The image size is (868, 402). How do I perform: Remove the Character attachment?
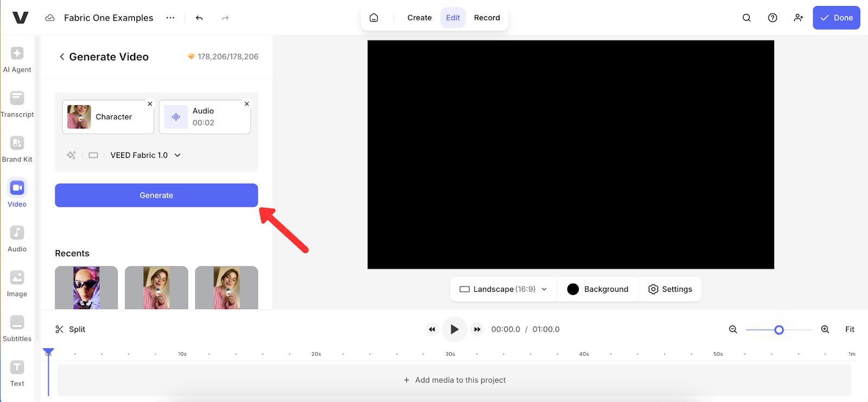(150, 104)
